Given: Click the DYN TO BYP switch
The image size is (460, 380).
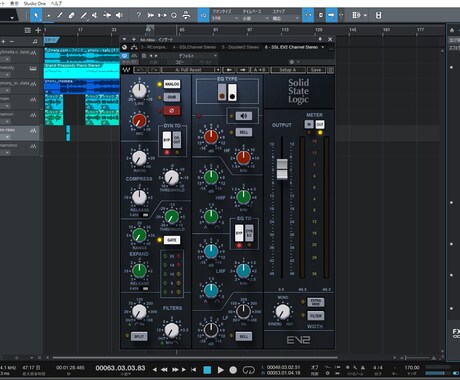Looking at the screenshot, I should click(x=167, y=140).
